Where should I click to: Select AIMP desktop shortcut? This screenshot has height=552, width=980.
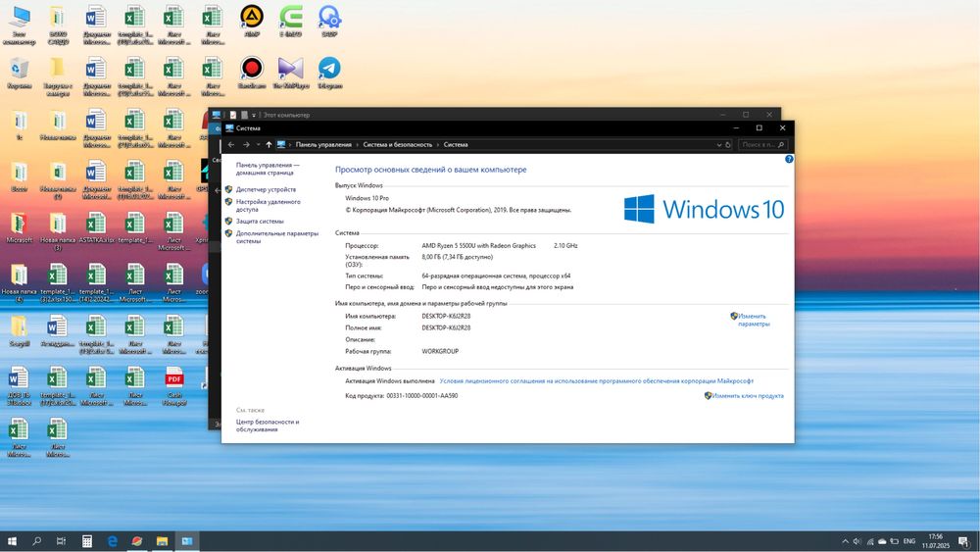point(252,22)
